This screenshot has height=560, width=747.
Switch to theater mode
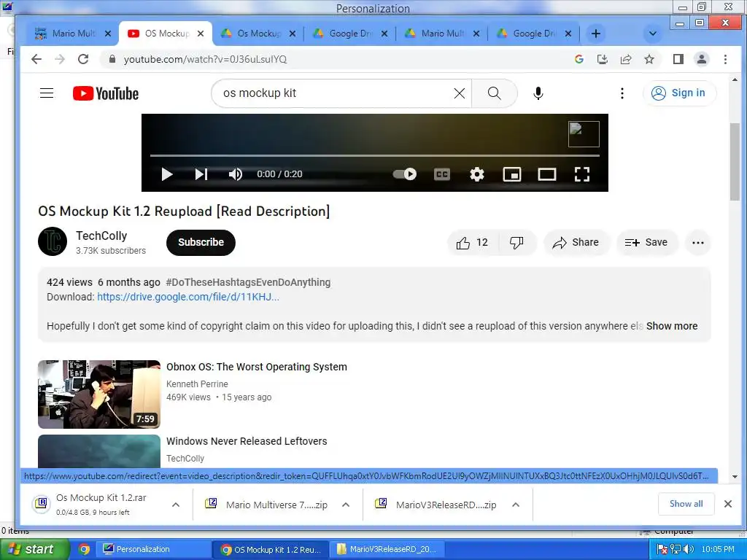tap(547, 174)
